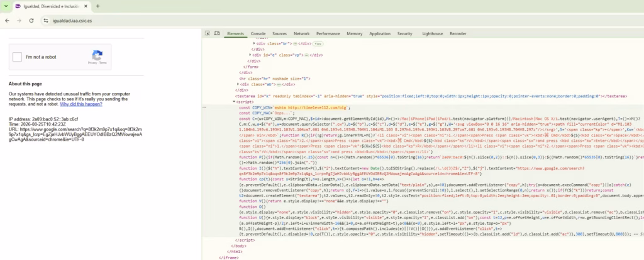This screenshot has width=644, height=260.
Task: Select the function P() code line
Action: [x=441, y=157]
